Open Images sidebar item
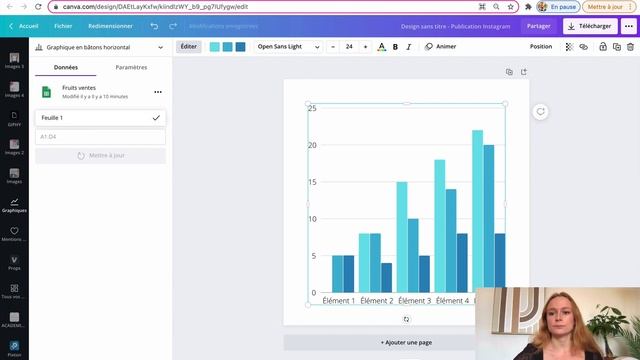This screenshot has height=360, width=640. (x=14, y=176)
